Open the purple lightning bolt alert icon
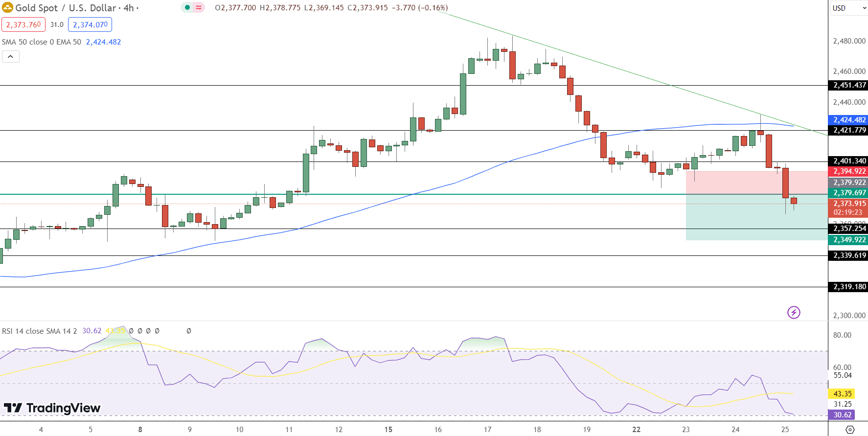 point(794,312)
